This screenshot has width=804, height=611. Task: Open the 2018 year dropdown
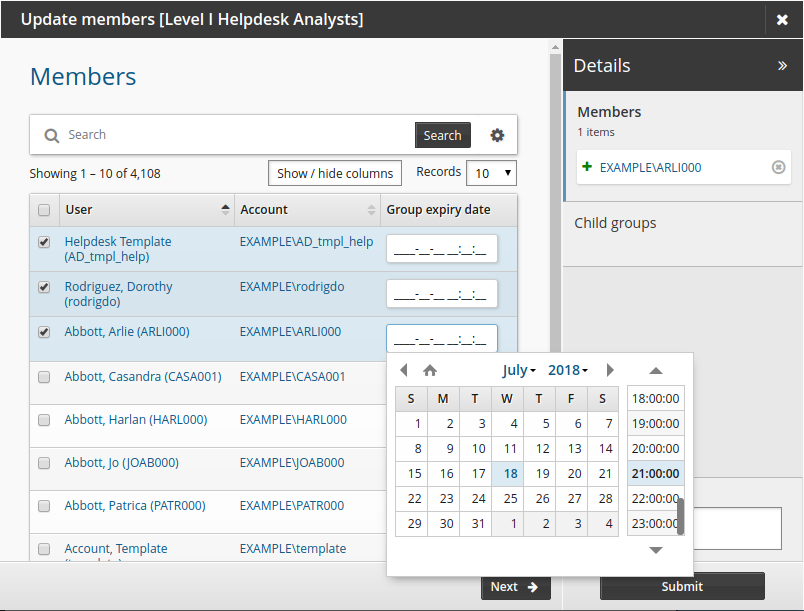[x=567, y=370]
